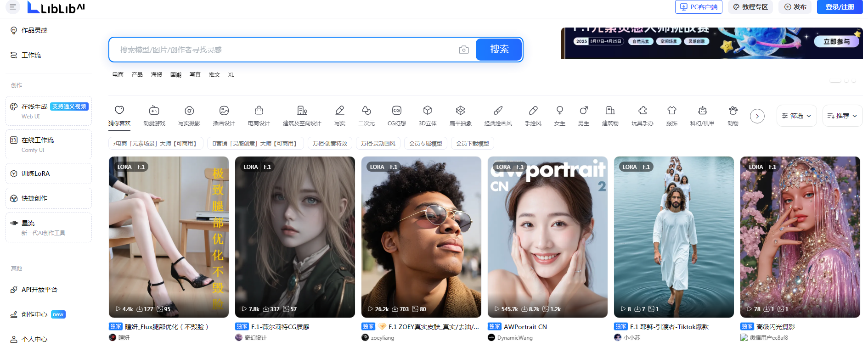Toggle the 会员专属模型 filter tag
The width and height of the screenshot is (868, 347).
click(425, 144)
